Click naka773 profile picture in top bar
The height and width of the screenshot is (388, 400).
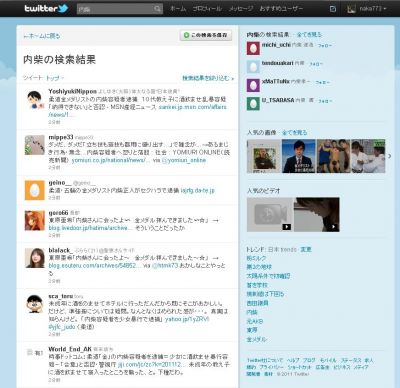[x=351, y=9]
